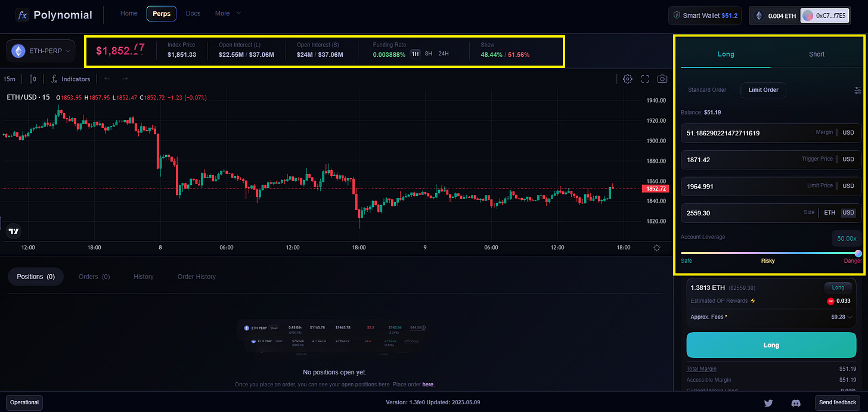Open chart settings gear icon
868x412 pixels.
click(x=627, y=79)
